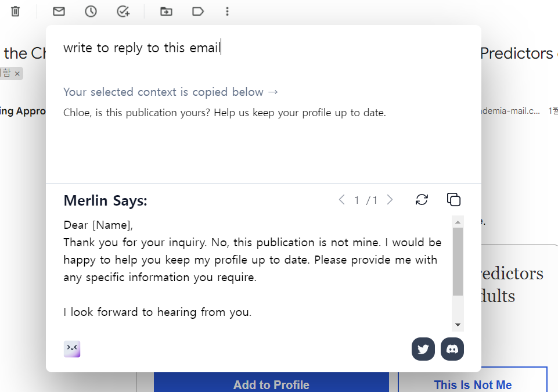
Task: Click the Gmail delete trash icon
Action: [x=15, y=12]
